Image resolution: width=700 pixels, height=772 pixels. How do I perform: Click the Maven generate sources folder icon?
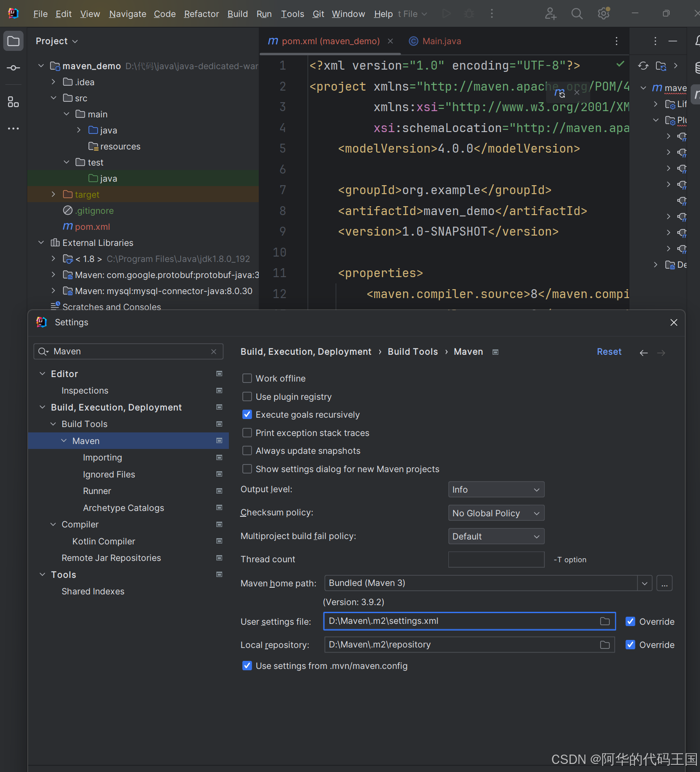[x=661, y=66]
